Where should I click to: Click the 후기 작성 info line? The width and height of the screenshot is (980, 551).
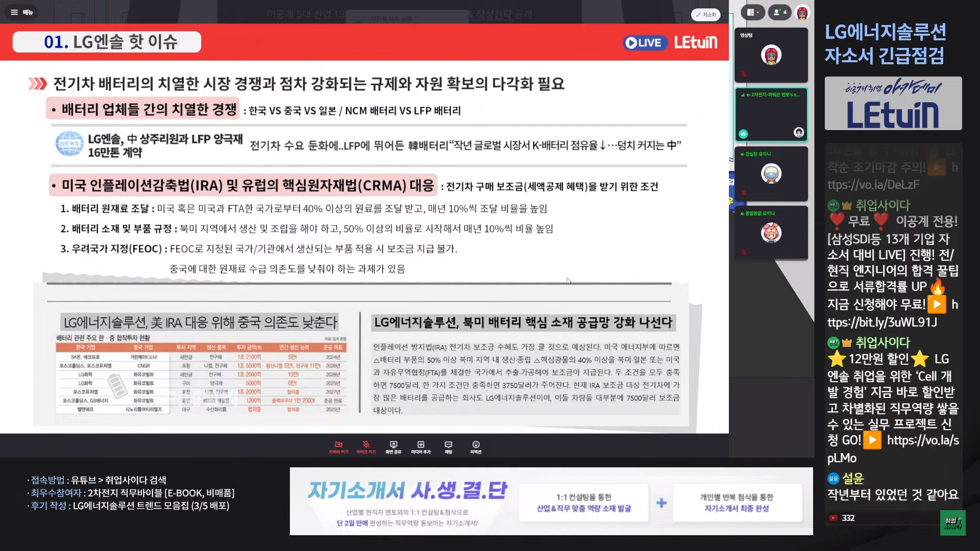[x=129, y=506]
